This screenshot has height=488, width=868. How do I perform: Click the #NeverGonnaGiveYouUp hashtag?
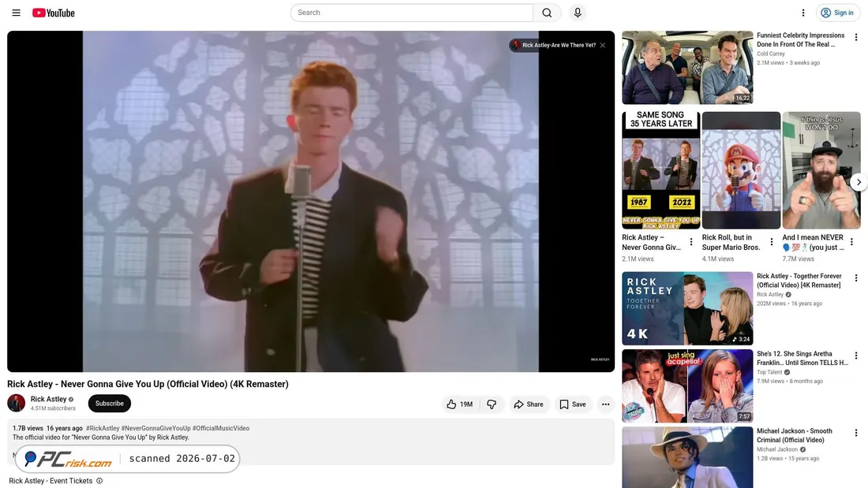point(155,428)
